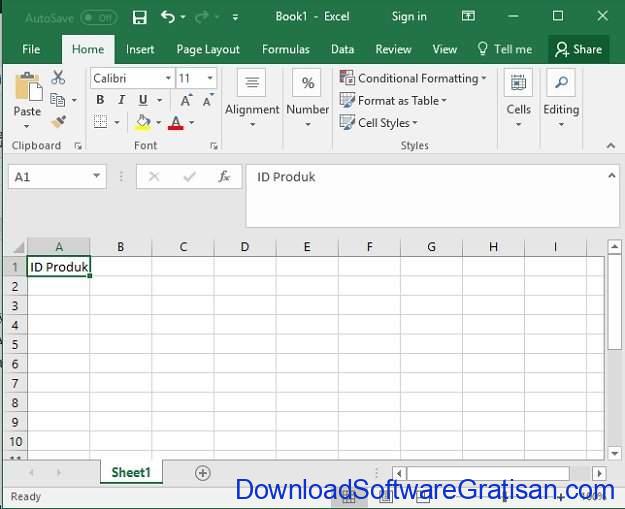Click the Tell me search box

pos(505,49)
